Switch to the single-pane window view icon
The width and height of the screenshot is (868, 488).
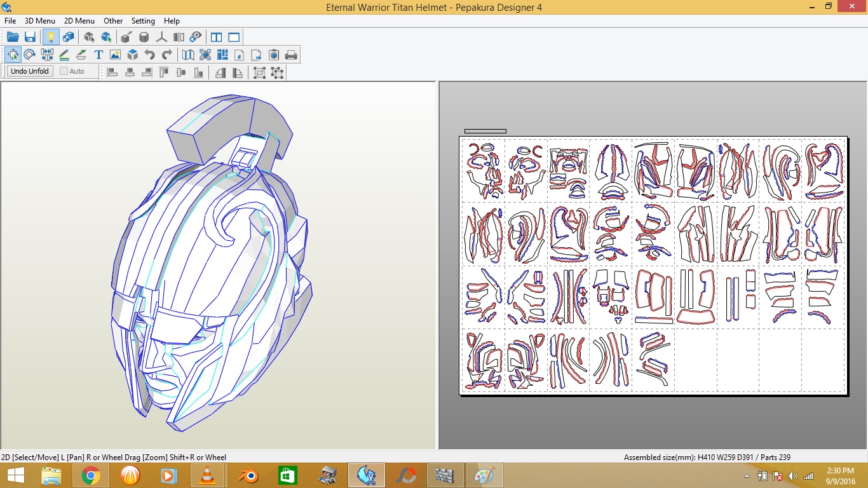[x=234, y=37]
